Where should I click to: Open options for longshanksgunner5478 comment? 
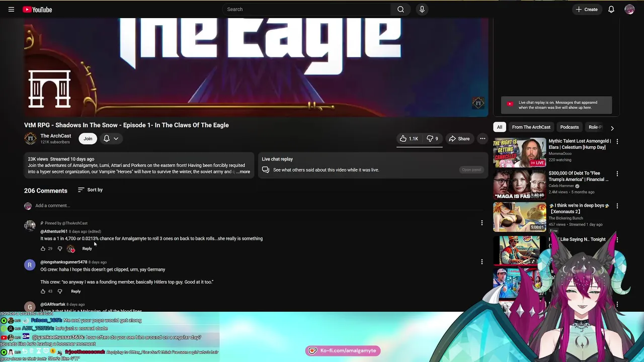coord(482,261)
